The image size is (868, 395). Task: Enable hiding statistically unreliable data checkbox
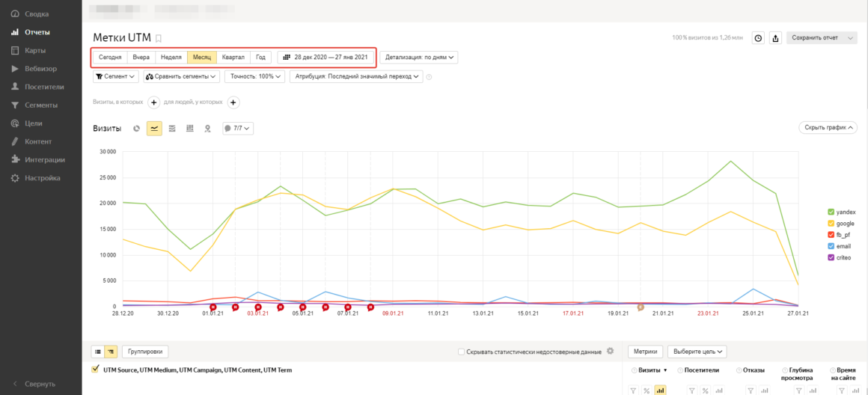coord(461,352)
